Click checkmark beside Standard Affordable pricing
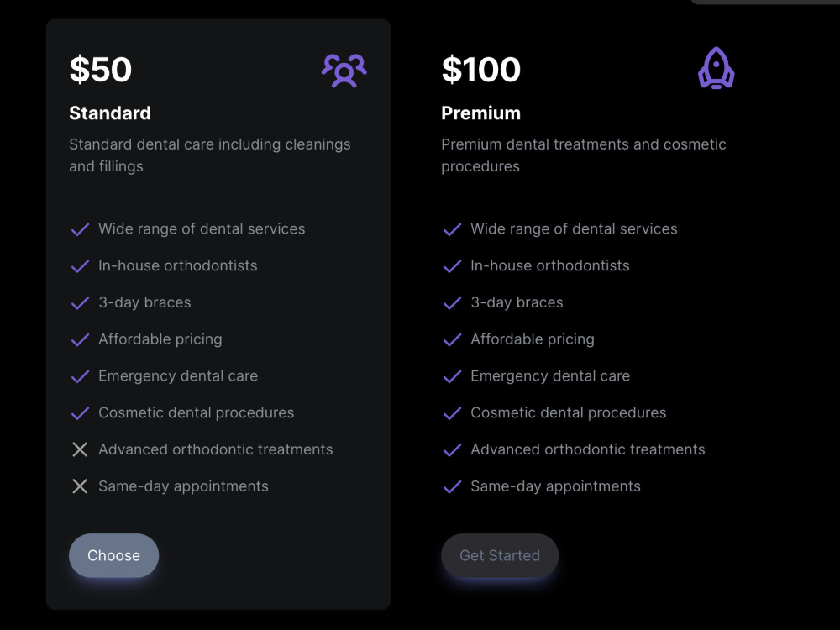This screenshot has width=840, height=630. click(x=80, y=339)
